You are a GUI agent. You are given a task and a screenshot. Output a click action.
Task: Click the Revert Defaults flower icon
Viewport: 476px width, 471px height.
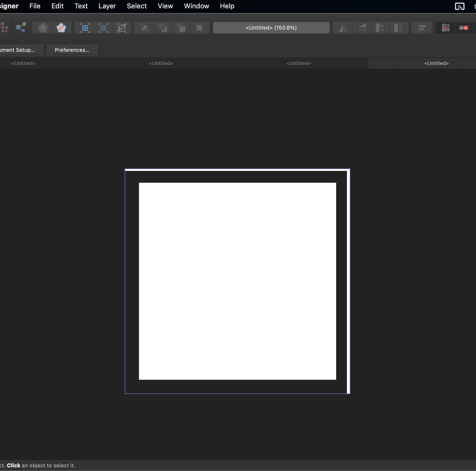tap(61, 28)
